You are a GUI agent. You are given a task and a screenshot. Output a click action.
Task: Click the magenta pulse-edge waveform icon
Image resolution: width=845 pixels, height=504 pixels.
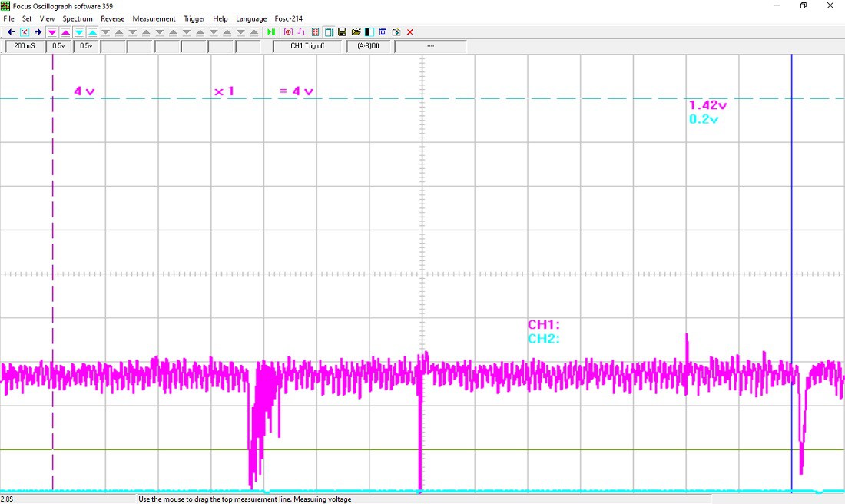pos(302,32)
